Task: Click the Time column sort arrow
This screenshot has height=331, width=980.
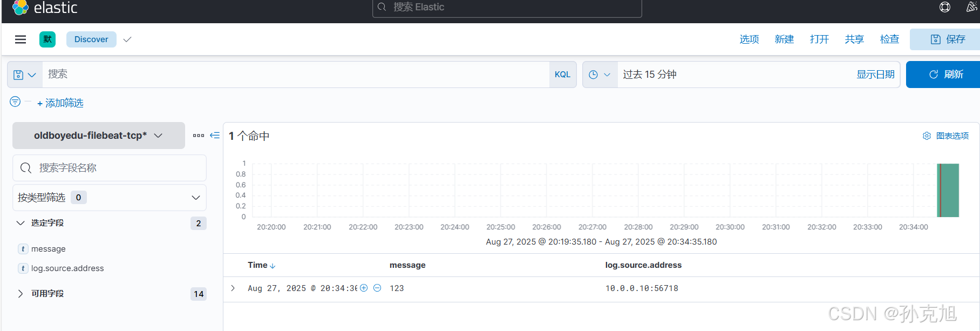Action: coord(273,266)
